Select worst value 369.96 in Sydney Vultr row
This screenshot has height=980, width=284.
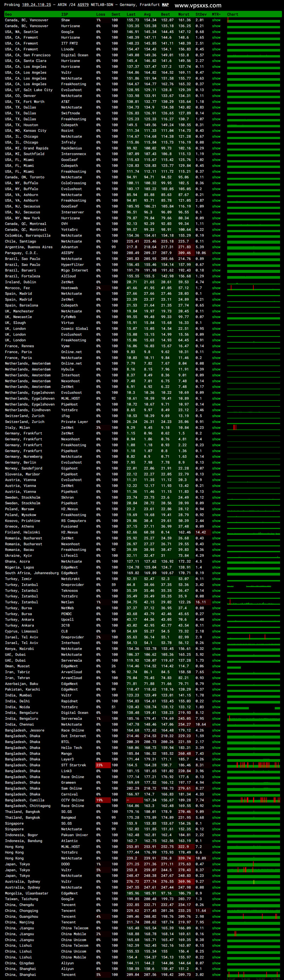186,882
